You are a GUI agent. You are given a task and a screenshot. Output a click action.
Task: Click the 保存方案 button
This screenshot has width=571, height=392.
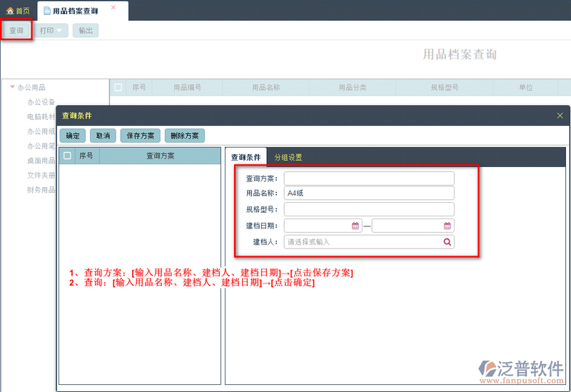coord(140,136)
